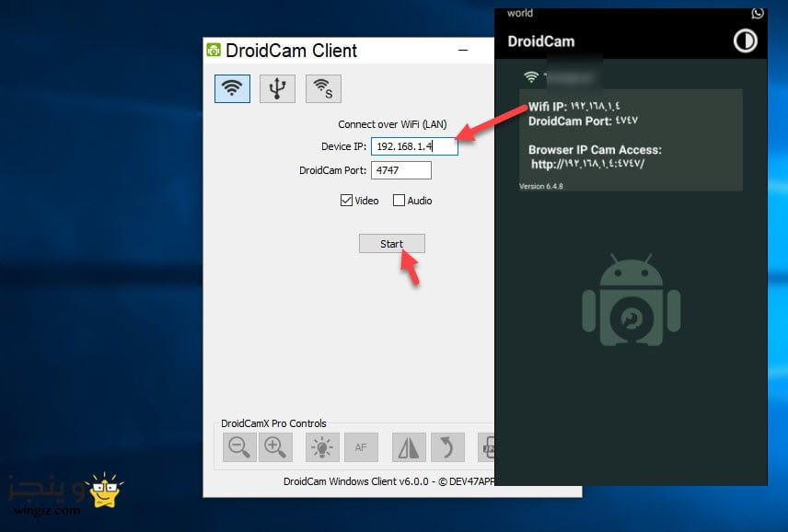Click the "Connect over WiFi (LAN)" label
This screenshot has height=532, width=788.
click(392, 124)
